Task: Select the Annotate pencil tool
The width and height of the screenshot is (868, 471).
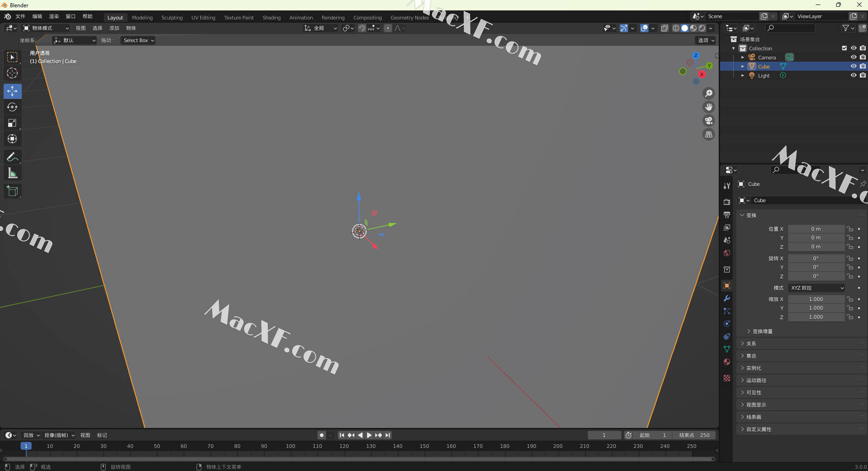Action: click(12, 157)
